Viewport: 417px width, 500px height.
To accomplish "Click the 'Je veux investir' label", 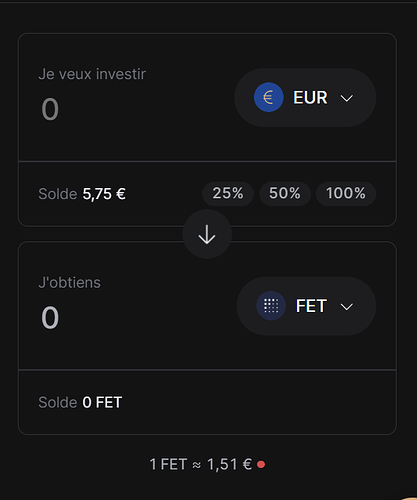I will 92,74.
